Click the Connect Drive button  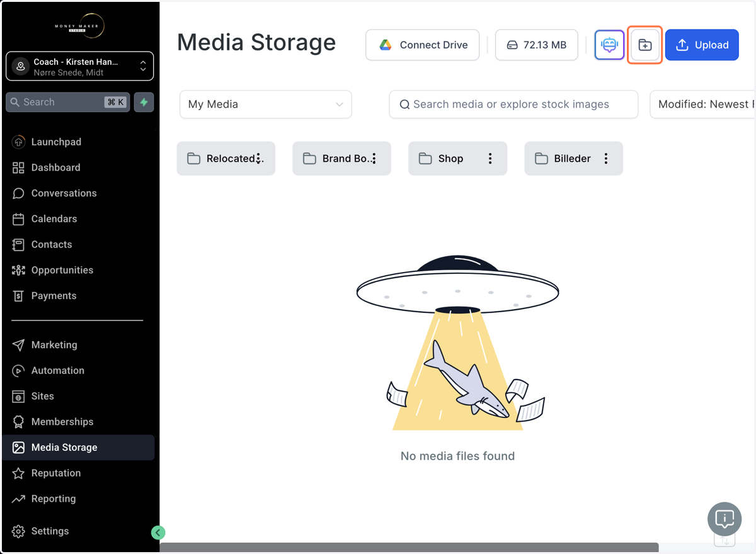pos(422,45)
